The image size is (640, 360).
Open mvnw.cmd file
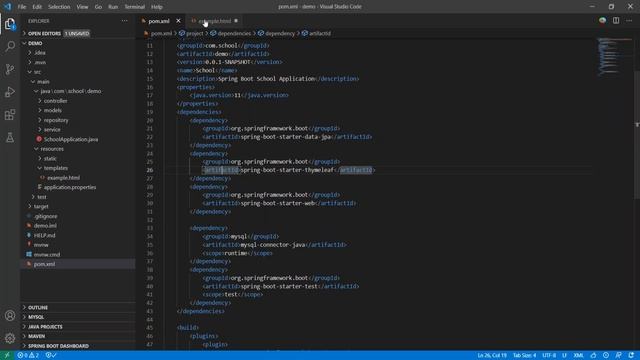click(x=78, y=254)
